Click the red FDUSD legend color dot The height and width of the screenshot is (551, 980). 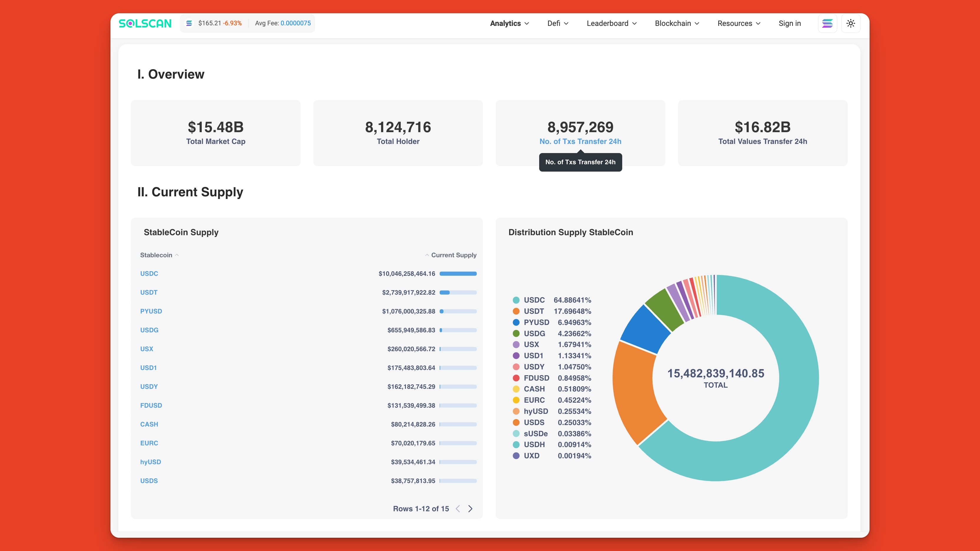516,378
